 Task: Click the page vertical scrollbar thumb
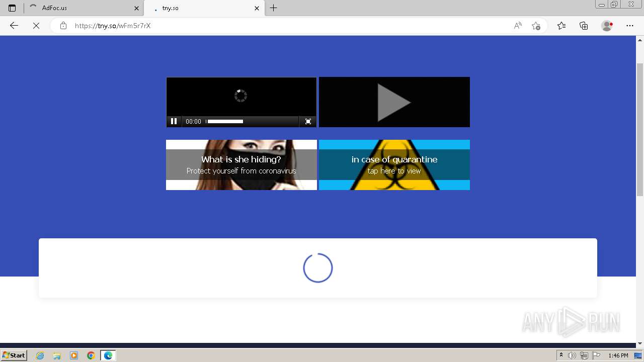[640, 130]
